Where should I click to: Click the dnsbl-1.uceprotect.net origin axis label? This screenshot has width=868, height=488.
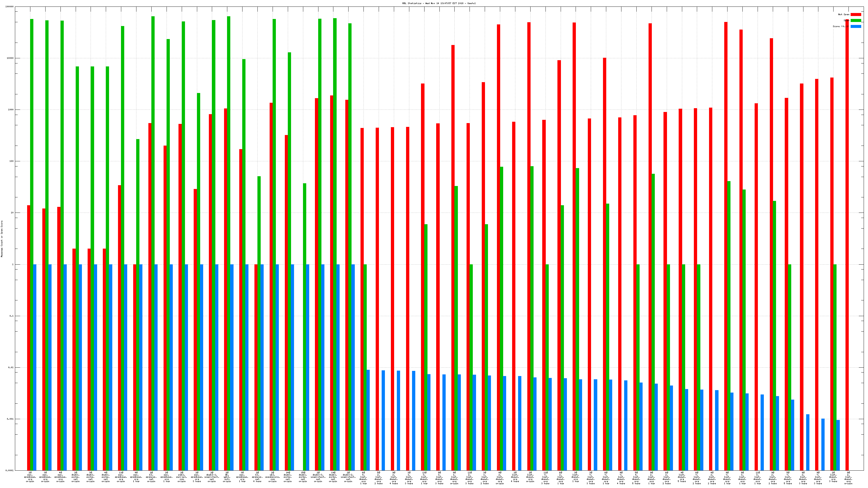coord(212,477)
